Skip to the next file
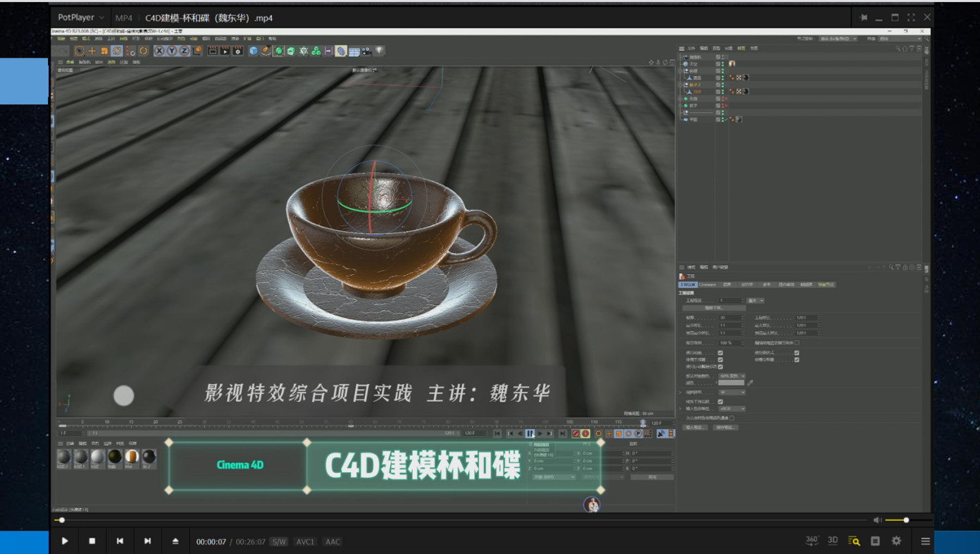 [x=147, y=541]
